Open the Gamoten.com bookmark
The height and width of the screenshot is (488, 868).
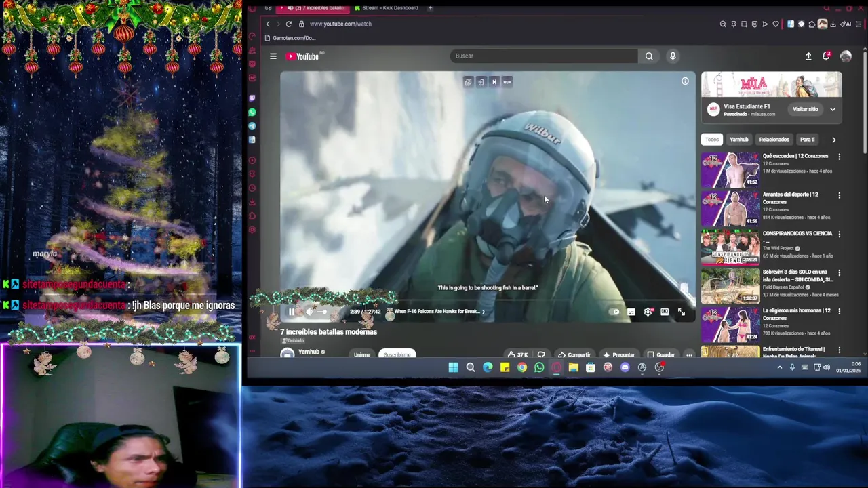click(290, 38)
